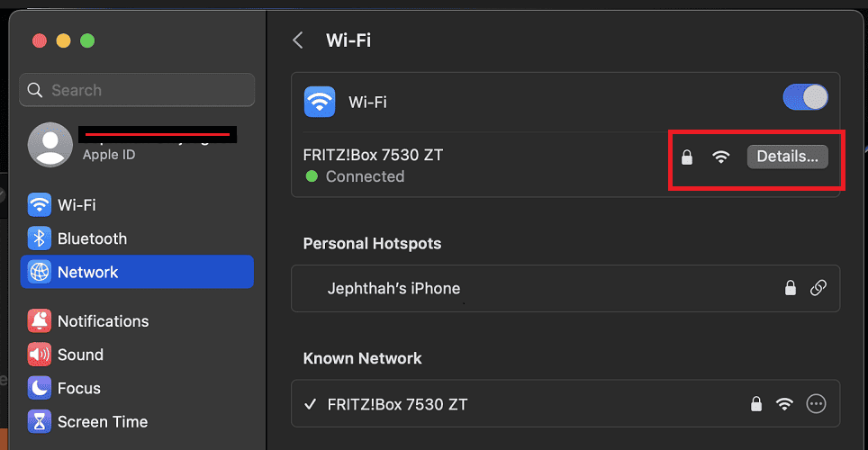This screenshot has height=450, width=868.
Task: Open Notifications settings
Action: pos(103,321)
